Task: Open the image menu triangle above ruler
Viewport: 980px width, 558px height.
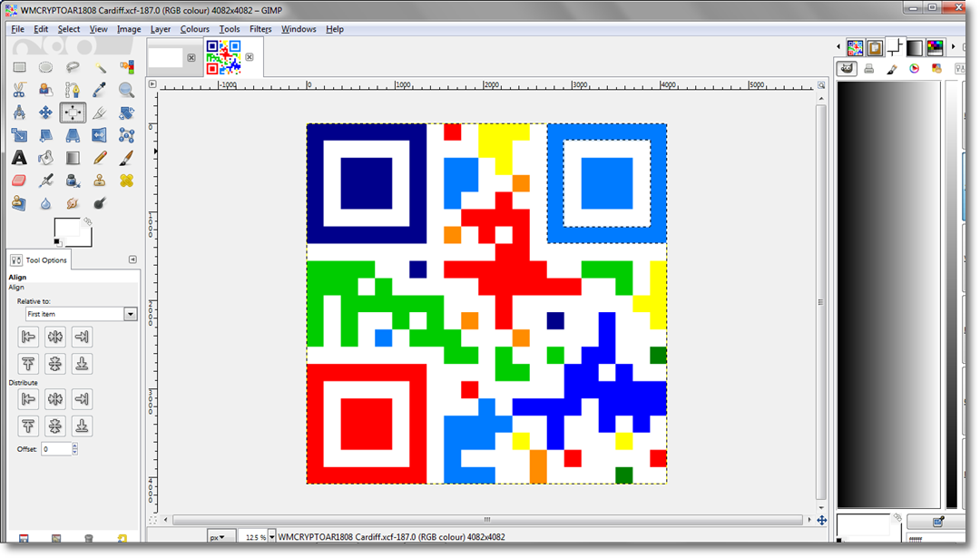Action: 152,83
